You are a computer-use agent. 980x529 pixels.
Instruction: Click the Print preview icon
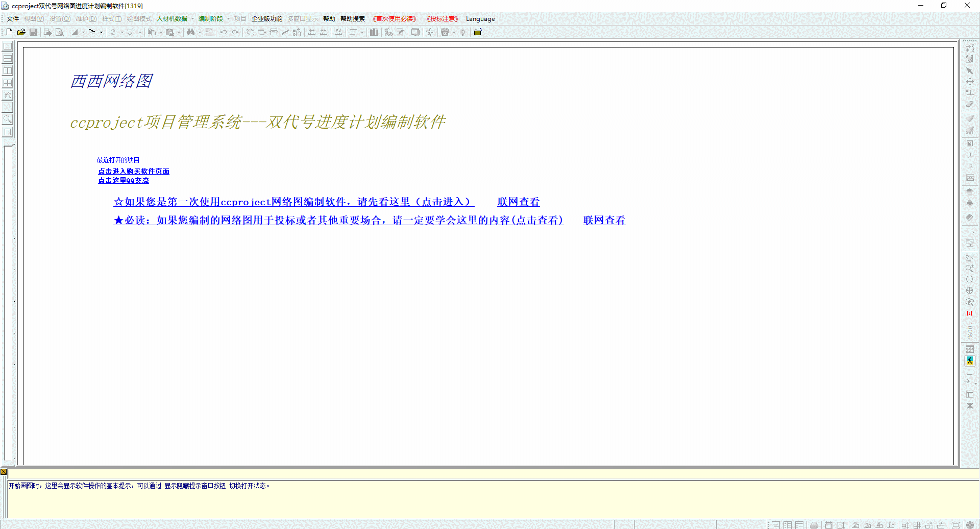pos(60,32)
